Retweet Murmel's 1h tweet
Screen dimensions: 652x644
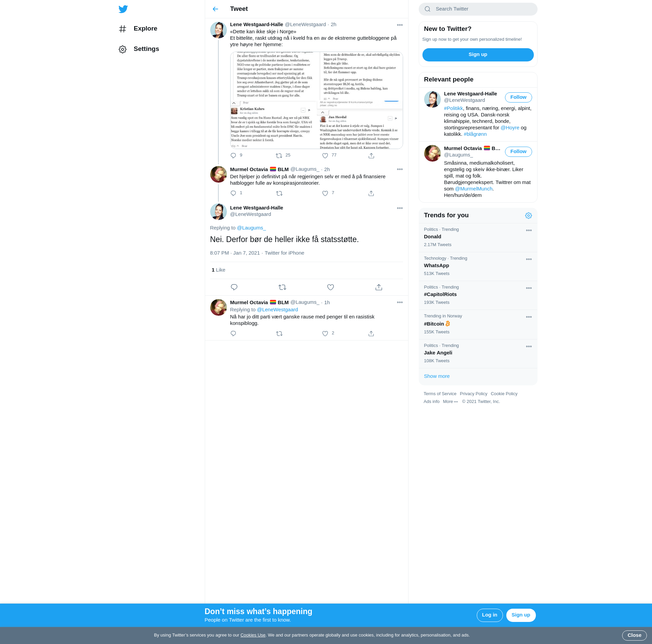coord(279,333)
